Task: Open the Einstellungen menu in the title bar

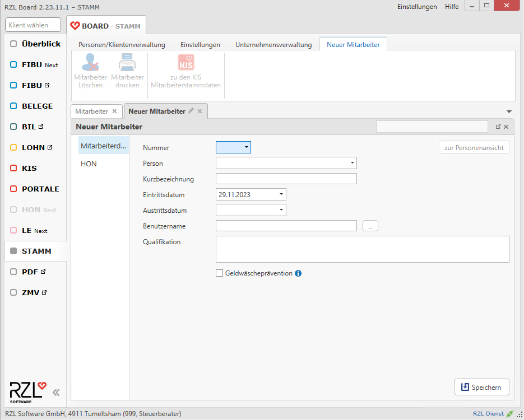Action: [x=416, y=7]
